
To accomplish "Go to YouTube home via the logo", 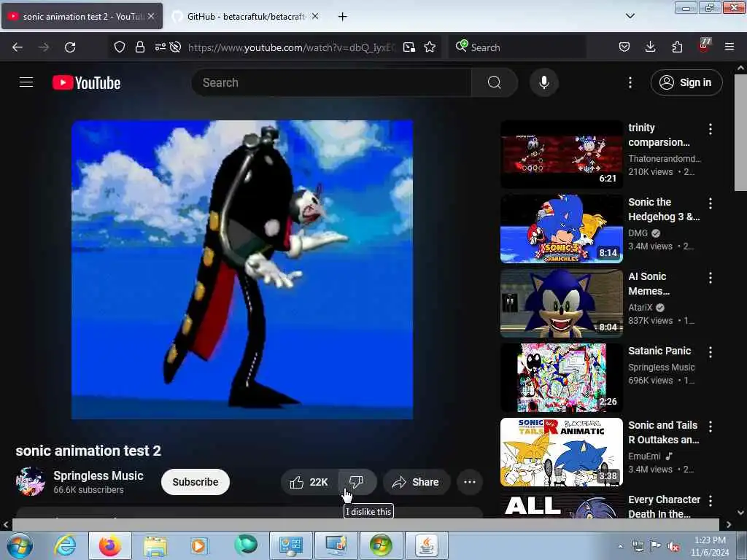I will [x=87, y=83].
